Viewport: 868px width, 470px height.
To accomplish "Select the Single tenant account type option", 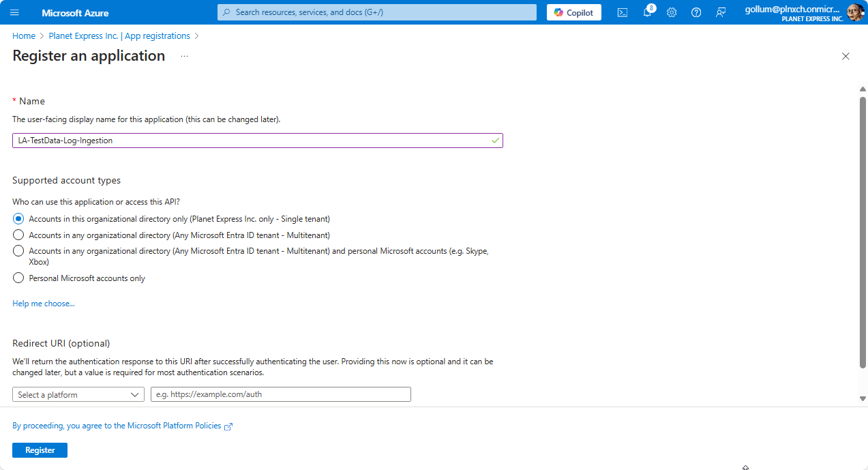I will [18, 218].
